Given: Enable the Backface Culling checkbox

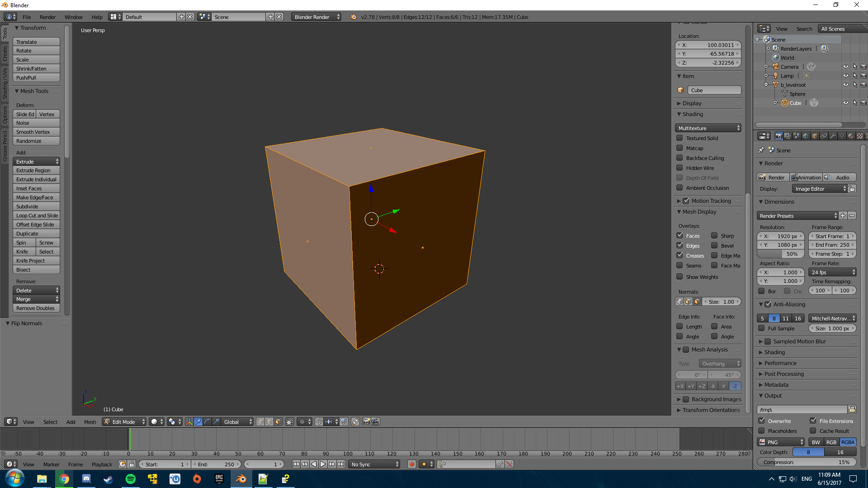Looking at the screenshot, I should (679, 158).
